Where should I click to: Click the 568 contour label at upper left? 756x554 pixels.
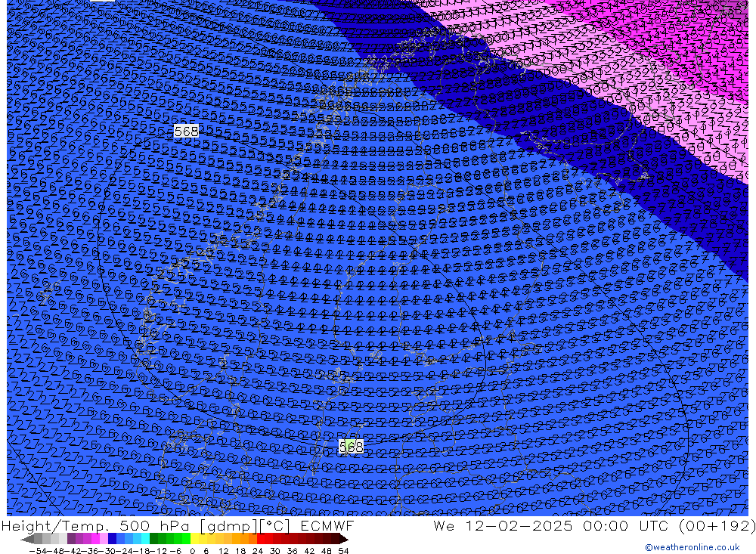pos(186,132)
